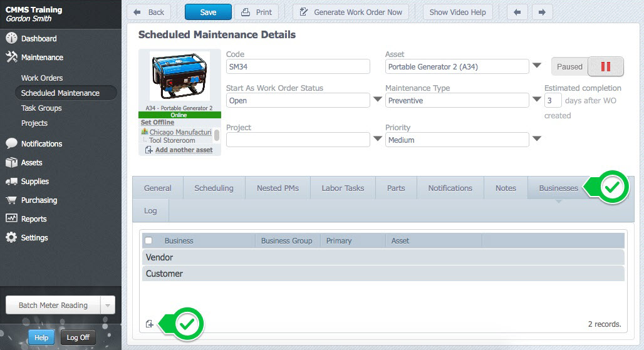
Task: Click the Supplies truck icon
Action: (x=11, y=182)
